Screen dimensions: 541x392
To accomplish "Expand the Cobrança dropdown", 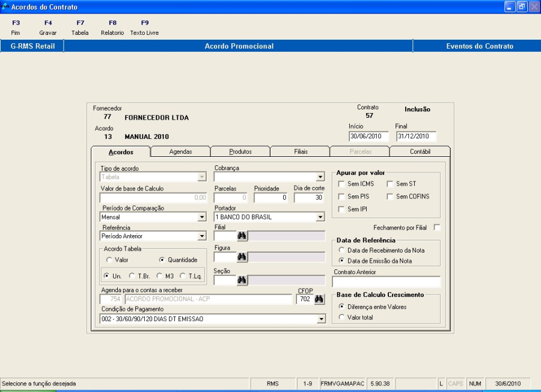I will pos(320,177).
